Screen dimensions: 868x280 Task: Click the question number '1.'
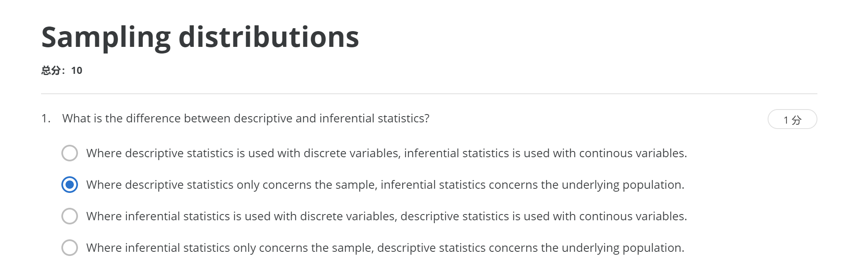[46, 119]
